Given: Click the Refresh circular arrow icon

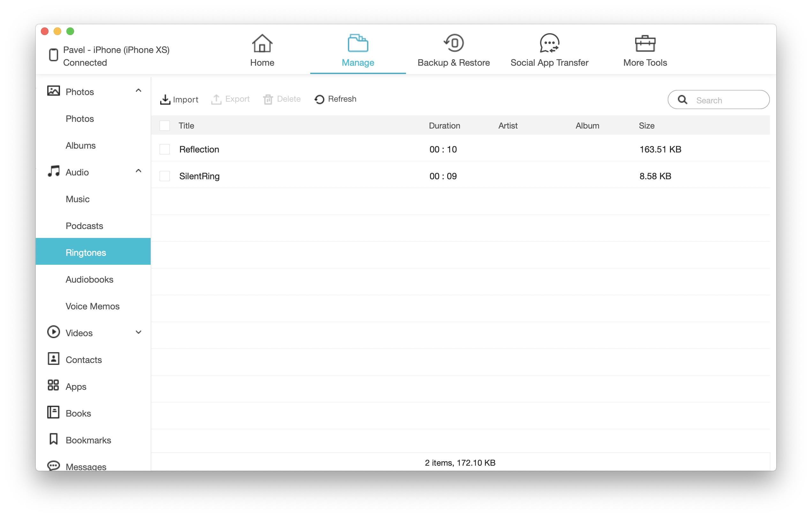Looking at the screenshot, I should (319, 100).
